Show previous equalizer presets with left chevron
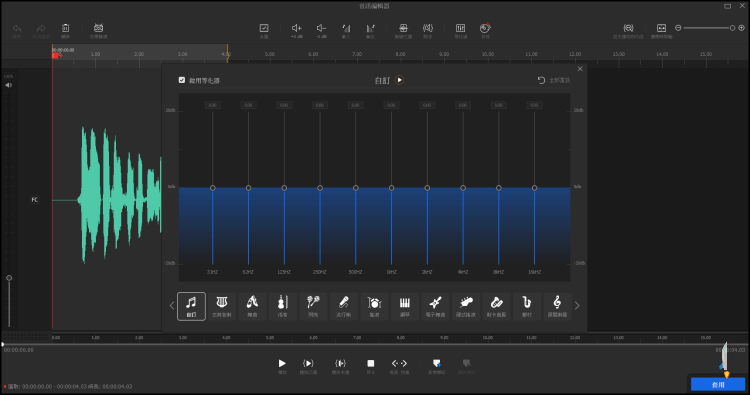Image resolution: width=750 pixels, height=395 pixels. pos(172,306)
